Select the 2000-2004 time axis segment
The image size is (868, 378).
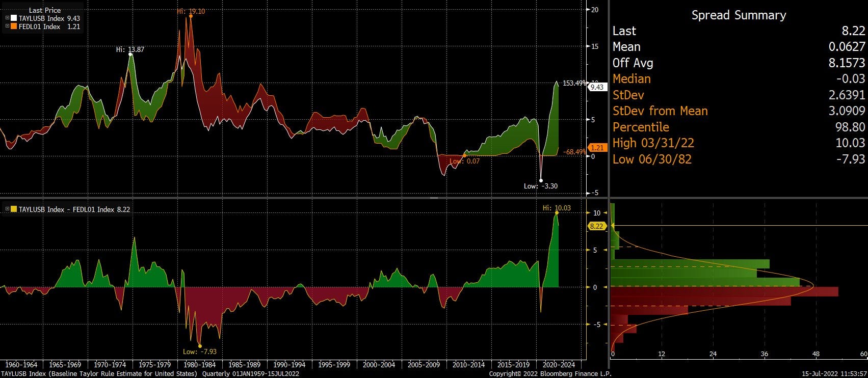click(380, 365)
